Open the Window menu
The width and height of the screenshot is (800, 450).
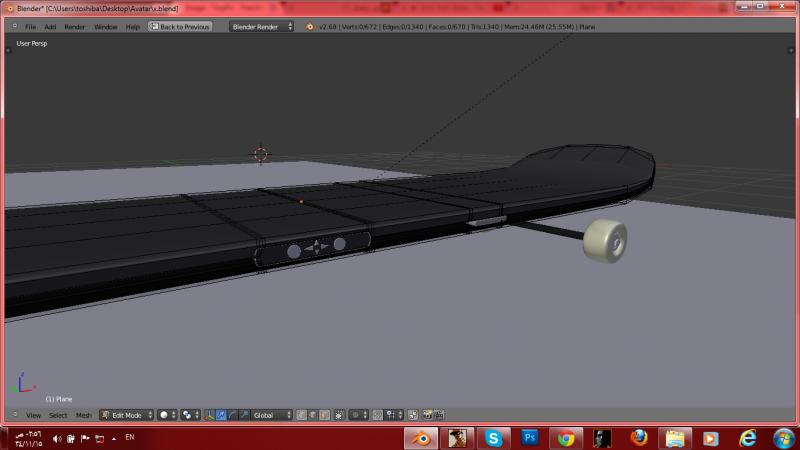tap(106, 27)
